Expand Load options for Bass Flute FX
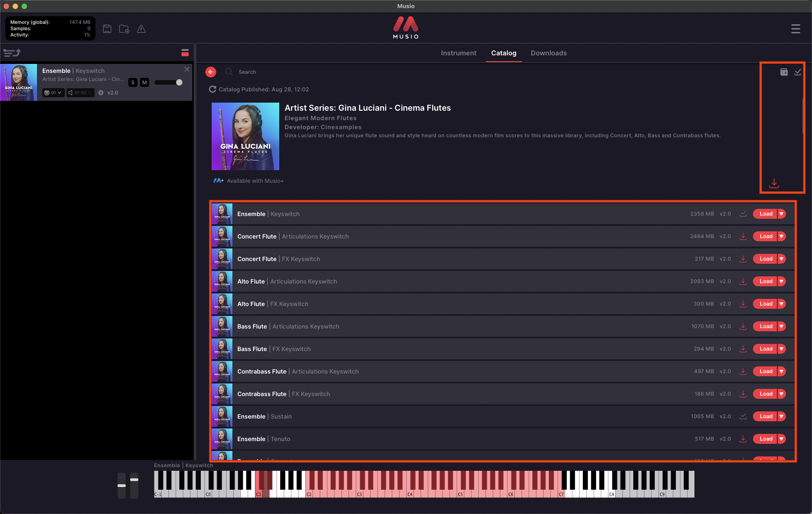The image size is (812, 514). pos(782,349)
